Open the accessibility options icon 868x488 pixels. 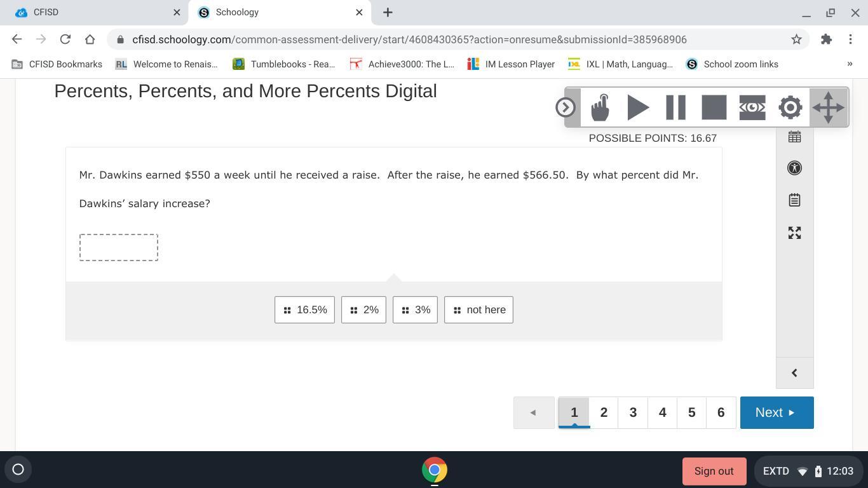click(794, 168)
